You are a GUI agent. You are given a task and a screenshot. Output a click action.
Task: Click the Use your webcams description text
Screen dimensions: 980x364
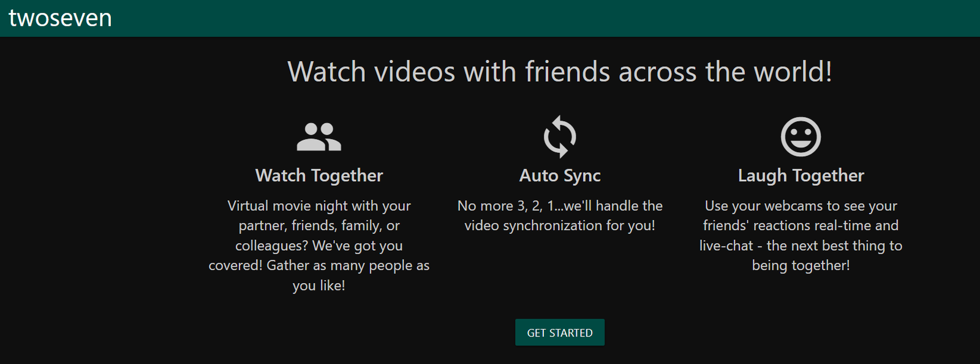pyautogui.click(x=801, y=236)
